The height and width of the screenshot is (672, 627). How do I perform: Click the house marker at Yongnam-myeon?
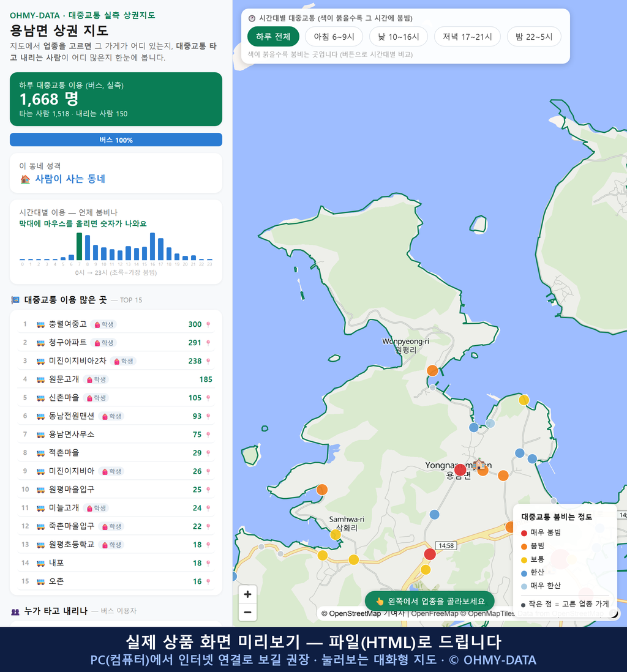479,464
